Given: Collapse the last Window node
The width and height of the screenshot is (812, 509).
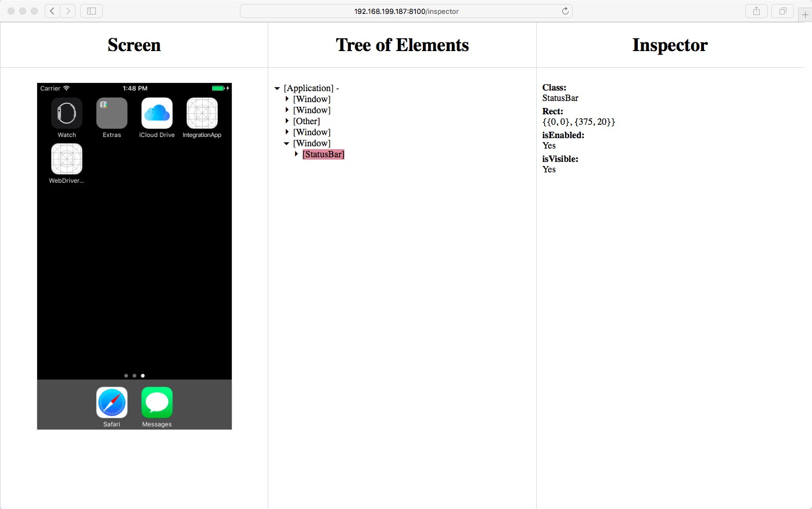Looking at the screenshot, I should pyautogui.click(x=286, y=143).
